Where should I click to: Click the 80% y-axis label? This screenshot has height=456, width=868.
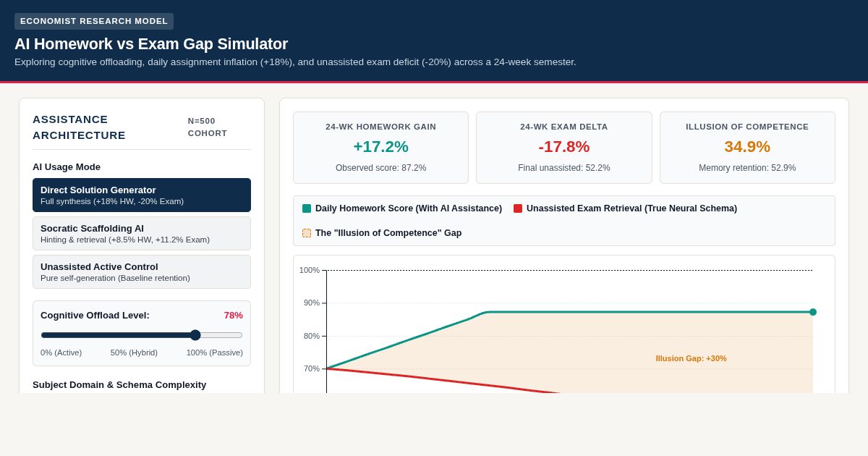(312, 336)
